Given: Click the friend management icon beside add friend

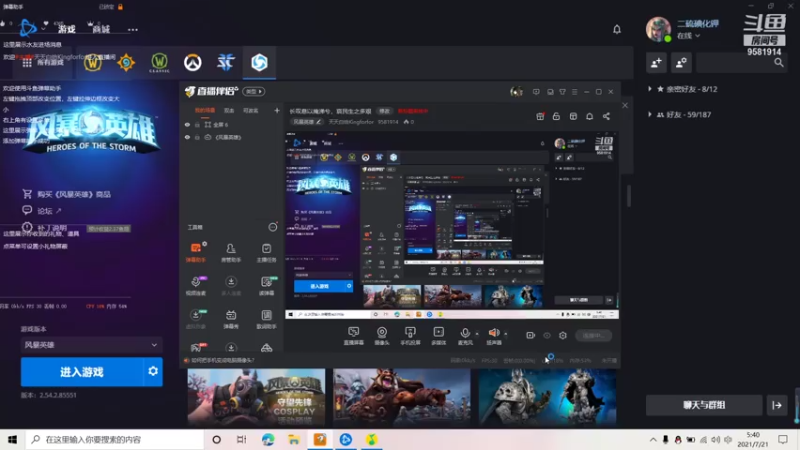Looking at the screenshot, I should click(x=681, y=63).
